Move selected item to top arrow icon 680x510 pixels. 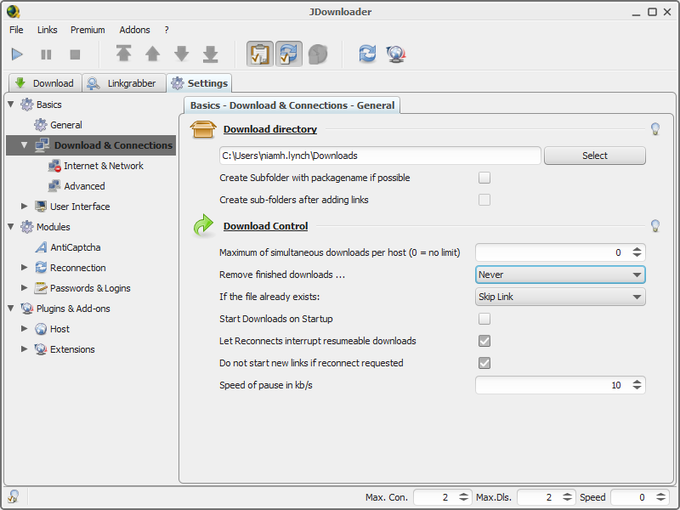point(124,54)
